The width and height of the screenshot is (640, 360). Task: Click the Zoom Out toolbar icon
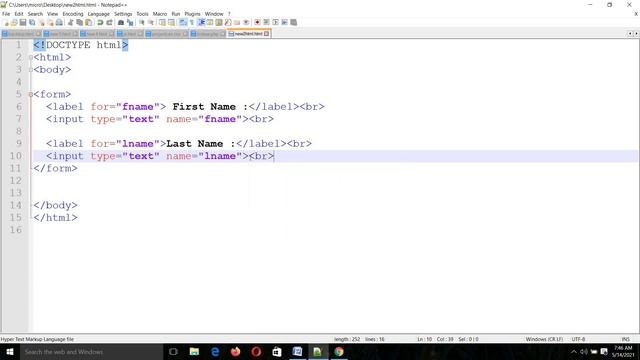point(151,22)
